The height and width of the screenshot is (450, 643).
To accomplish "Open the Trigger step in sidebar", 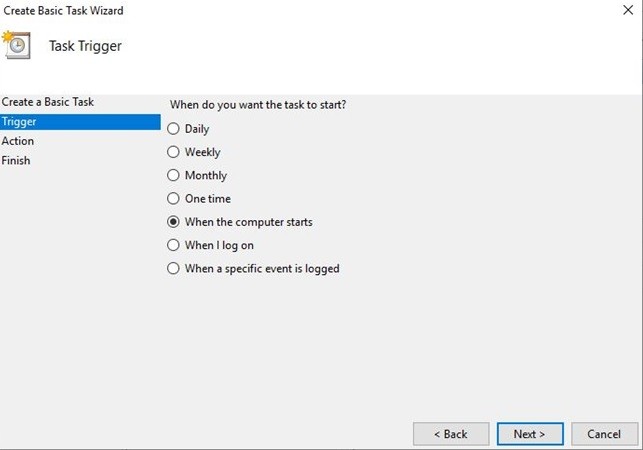I will click(19, 121).
